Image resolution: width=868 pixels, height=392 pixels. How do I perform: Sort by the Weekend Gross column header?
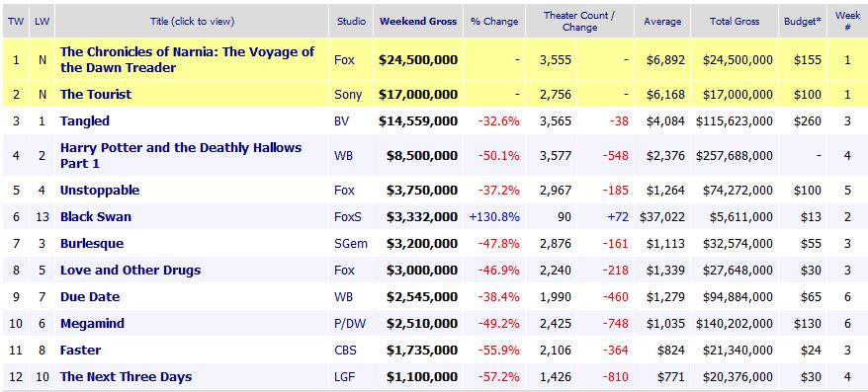pos(418,21)
